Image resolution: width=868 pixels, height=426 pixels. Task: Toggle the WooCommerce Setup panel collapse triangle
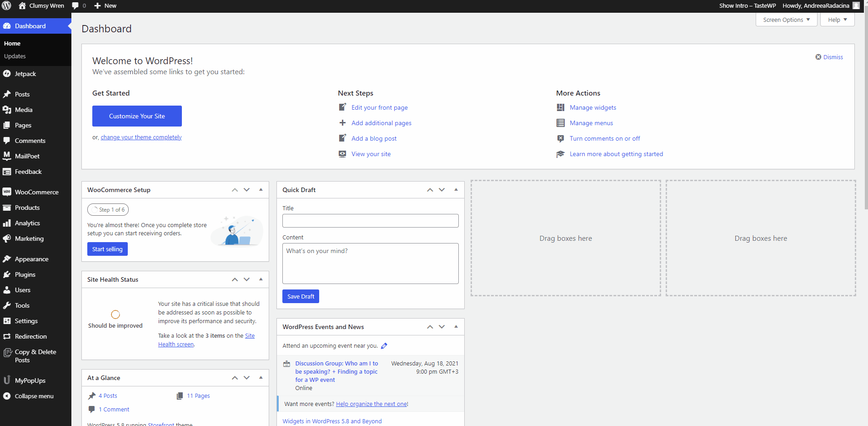coord(261,190)
